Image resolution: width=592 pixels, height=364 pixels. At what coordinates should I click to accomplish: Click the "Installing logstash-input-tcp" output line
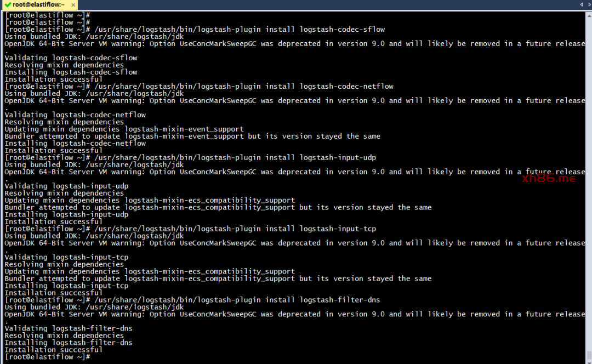coord(66,286)
